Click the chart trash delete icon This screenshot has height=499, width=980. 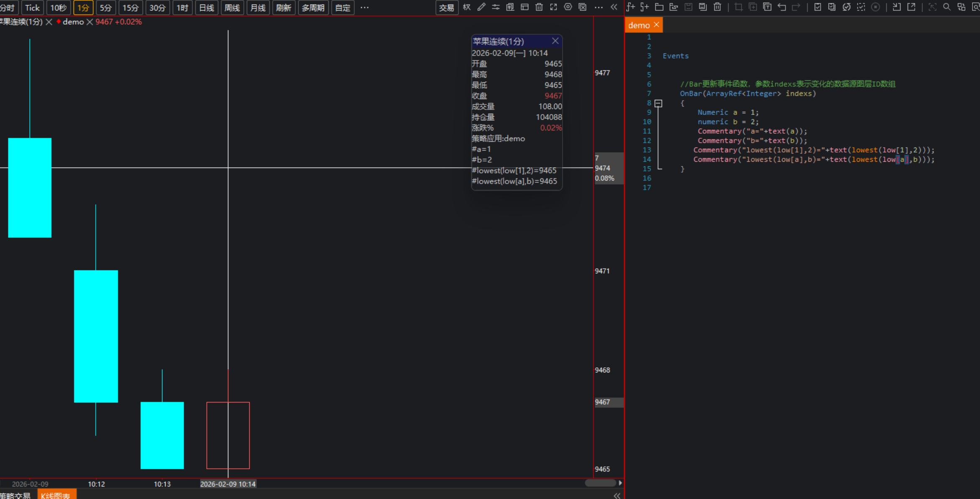[x=539, y=7]
